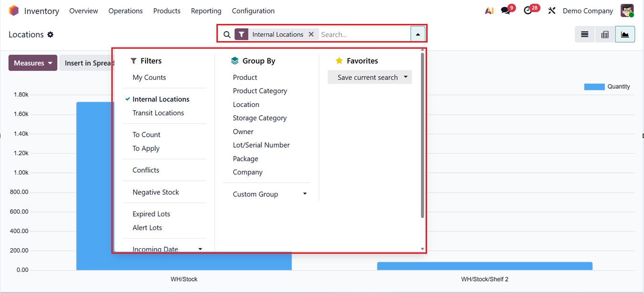The image size is (644, 293).
Task: Click the settings gear beside Locations
Action: 51,34
